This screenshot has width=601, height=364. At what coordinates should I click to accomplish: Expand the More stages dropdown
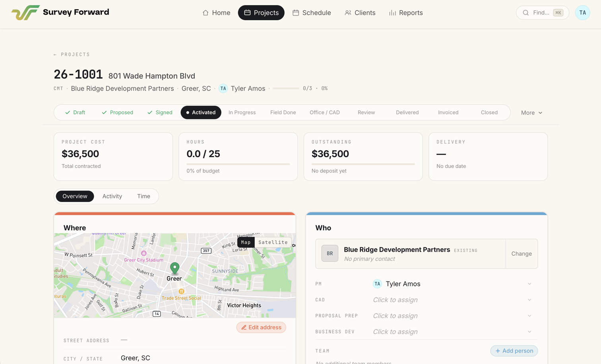(x=531, y=113)
